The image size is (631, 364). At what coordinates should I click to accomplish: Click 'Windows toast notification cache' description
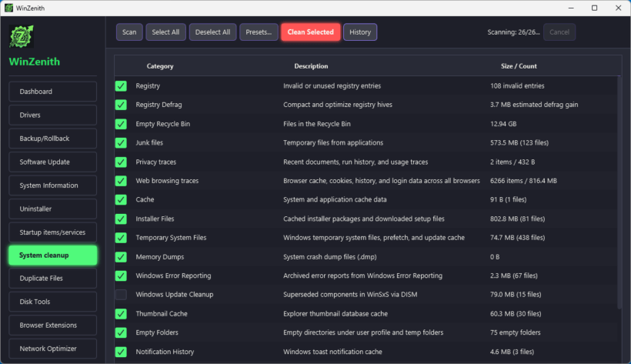click(332, 352)
